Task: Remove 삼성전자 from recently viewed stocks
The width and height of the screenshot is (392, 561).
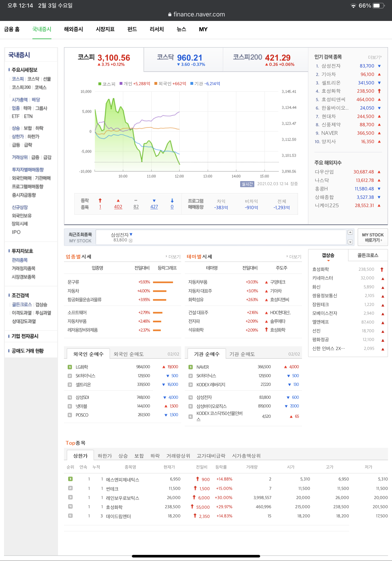Action: [x=131, y=240]
